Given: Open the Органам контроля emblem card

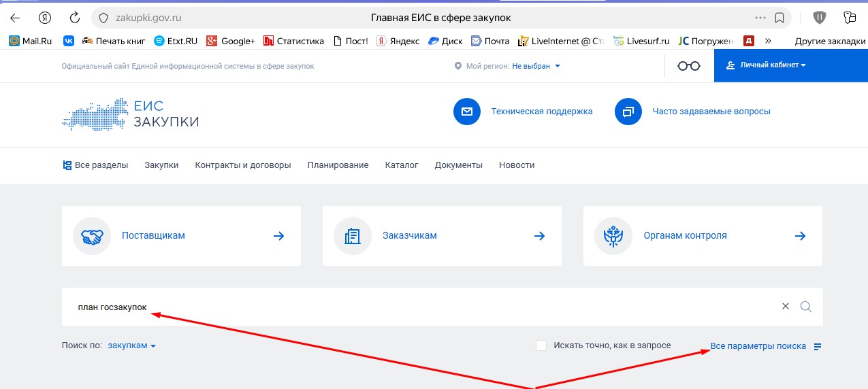Looking at the screenshot, I should (703, 236).
